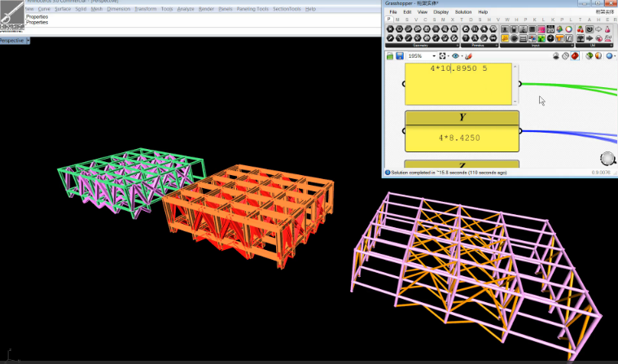This screenshot has width=618, height=364.
Task: Toggle only draw selected preview green icon
Action: 590,56
